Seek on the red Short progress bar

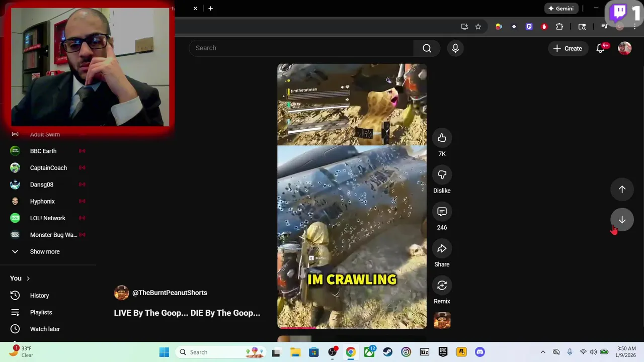[352, 327]
